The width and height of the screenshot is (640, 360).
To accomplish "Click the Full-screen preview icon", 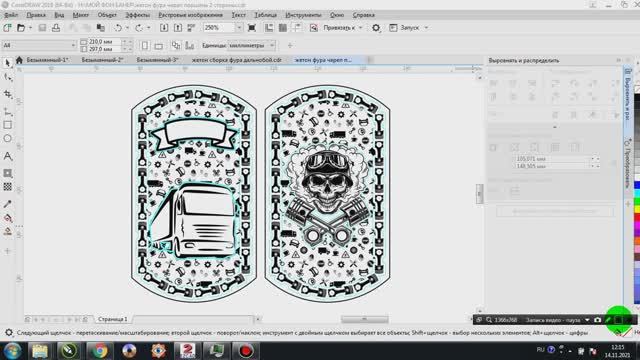I will tap(252, 28).
